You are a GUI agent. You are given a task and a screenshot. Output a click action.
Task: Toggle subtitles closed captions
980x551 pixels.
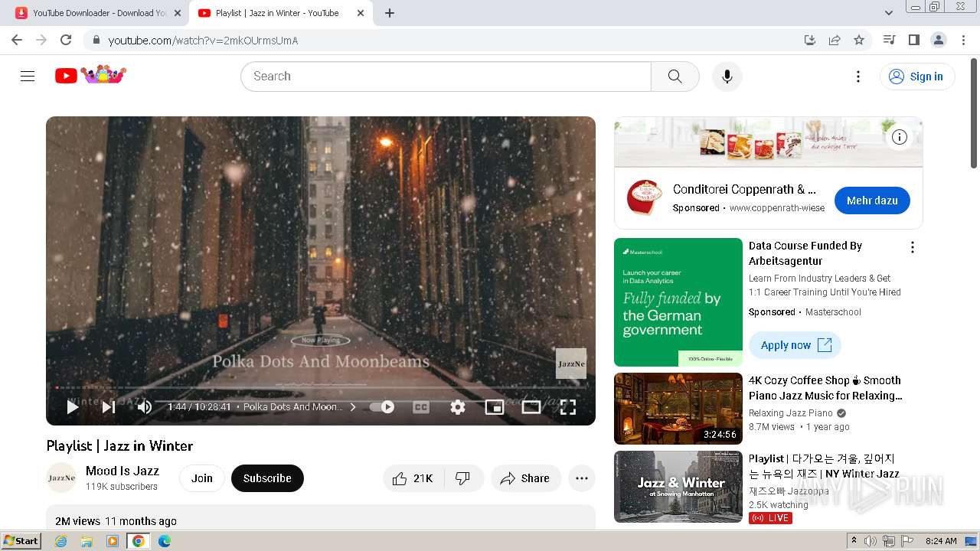pyautogui.click(x=421, y=407)
